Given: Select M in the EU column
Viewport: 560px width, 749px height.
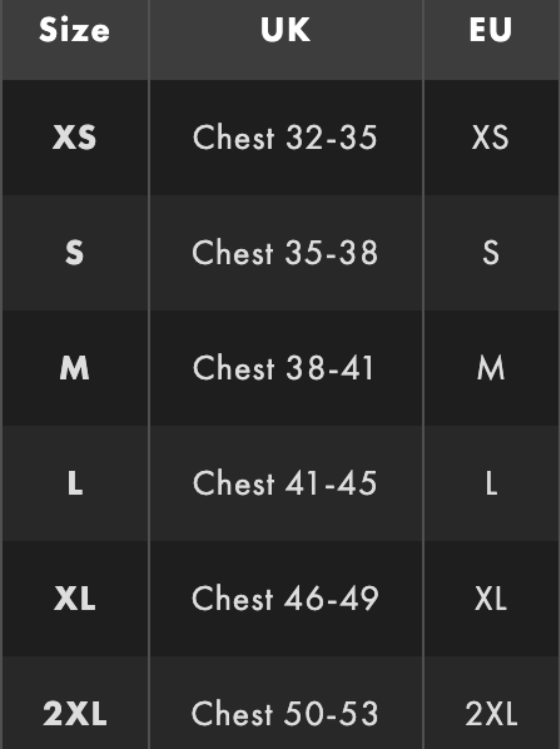Looking at the screenshot, I should [x=491, y=368].
